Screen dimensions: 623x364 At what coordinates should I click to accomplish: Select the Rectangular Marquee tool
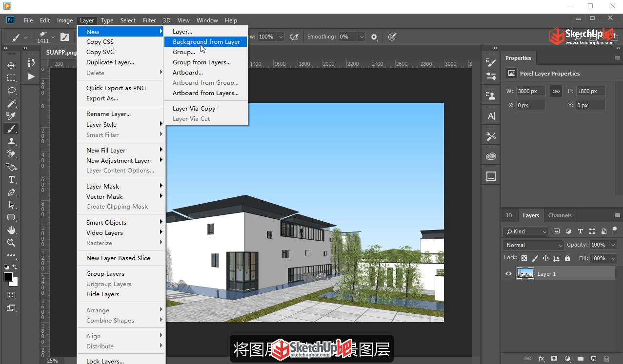[11, 78]
